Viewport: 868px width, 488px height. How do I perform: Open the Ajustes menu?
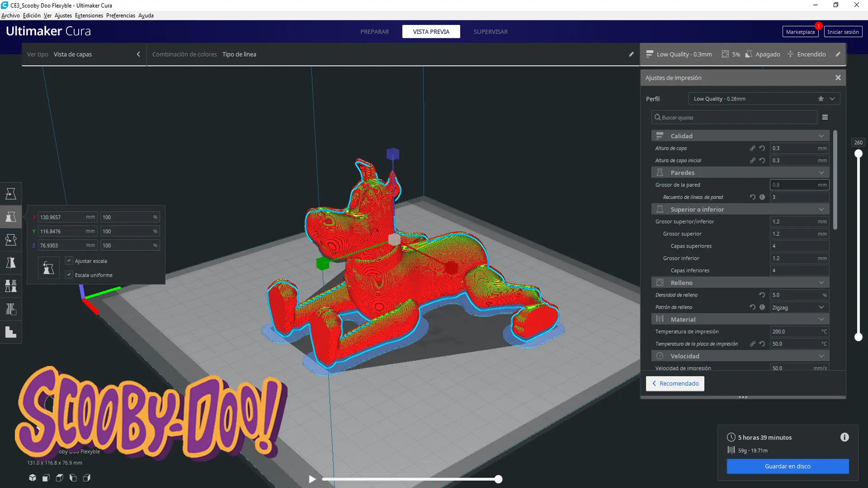point(63,15)
